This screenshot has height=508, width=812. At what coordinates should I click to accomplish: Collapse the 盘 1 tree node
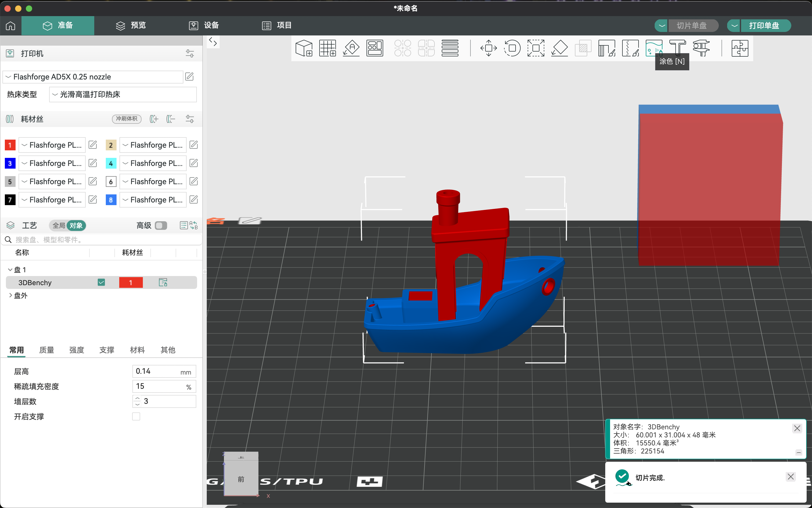[x=10, y=270]
